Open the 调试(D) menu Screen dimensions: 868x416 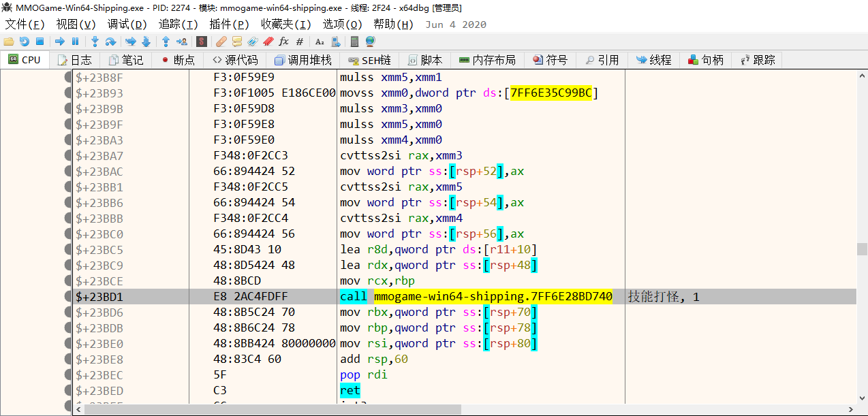[x=127, y=25]
